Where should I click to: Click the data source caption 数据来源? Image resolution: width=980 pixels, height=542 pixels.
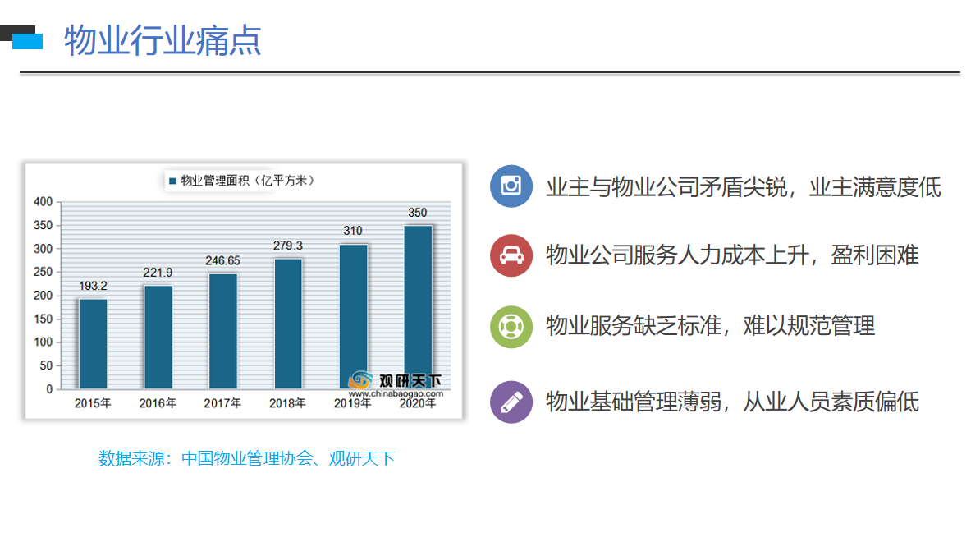[x=246, y=458]
